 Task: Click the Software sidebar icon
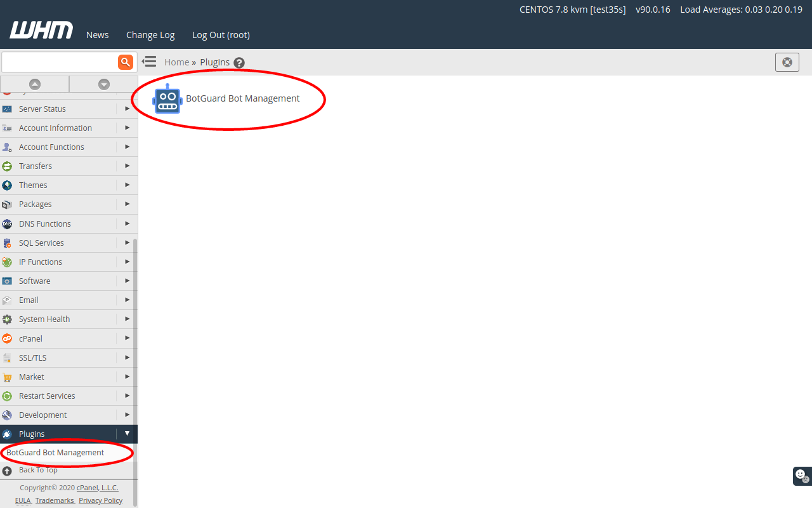coord(7,281)
